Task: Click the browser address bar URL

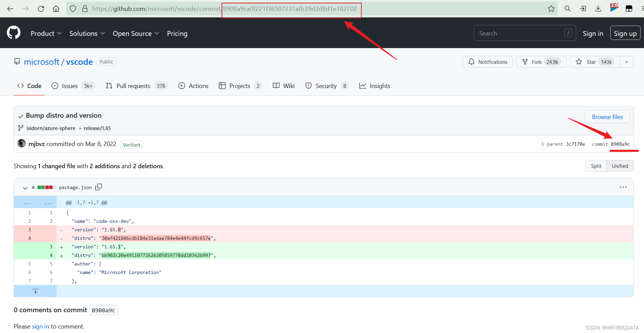Action: [x=224, y=9]
